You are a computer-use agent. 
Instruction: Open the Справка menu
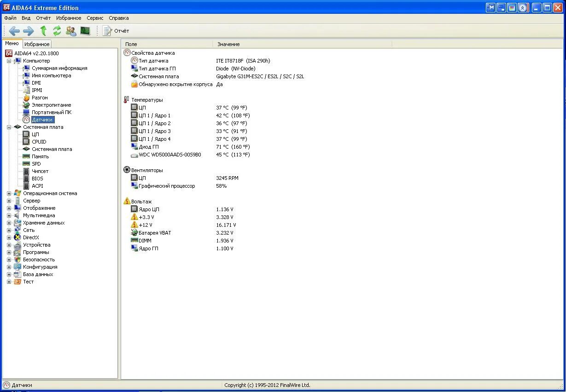pyautogui.click(x=119, y=18)
